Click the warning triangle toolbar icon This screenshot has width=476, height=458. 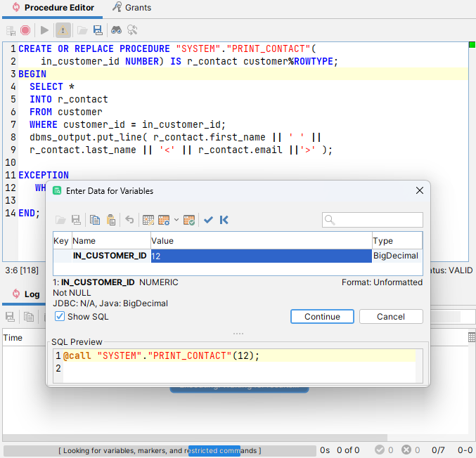[x=63, y=30]
